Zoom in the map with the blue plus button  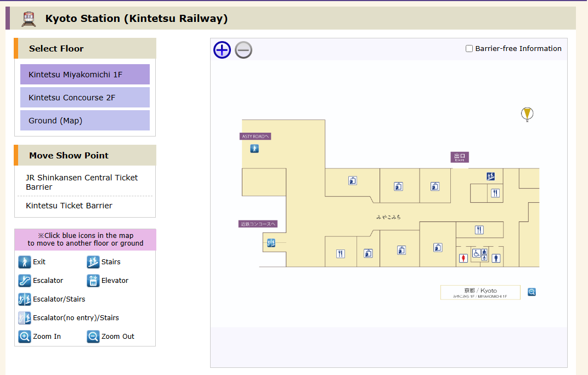pyautogui.click(x=222, y=50)
